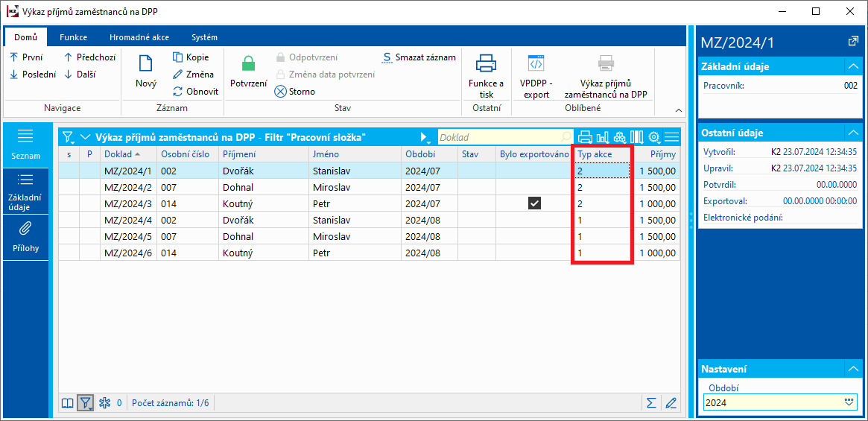The width and height of the screenshot is (868, 421).
Task: Create a new record with Nový
Action: pyautogui.click(x=145, y=70)
